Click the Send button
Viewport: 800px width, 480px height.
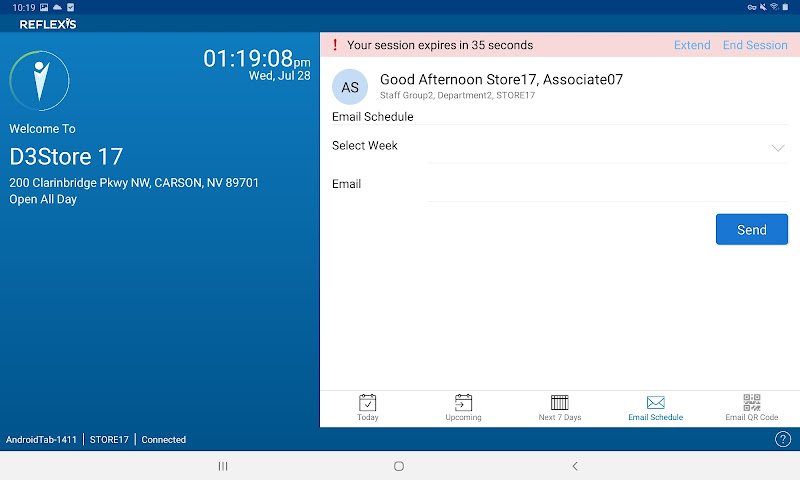point(752,230)
